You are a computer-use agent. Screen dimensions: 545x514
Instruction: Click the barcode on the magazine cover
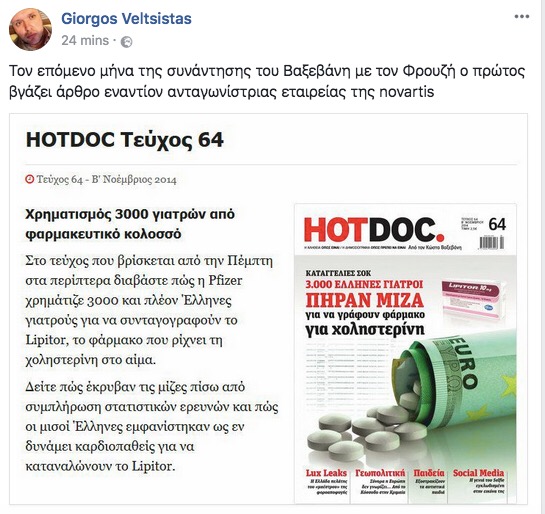(492, 242)
